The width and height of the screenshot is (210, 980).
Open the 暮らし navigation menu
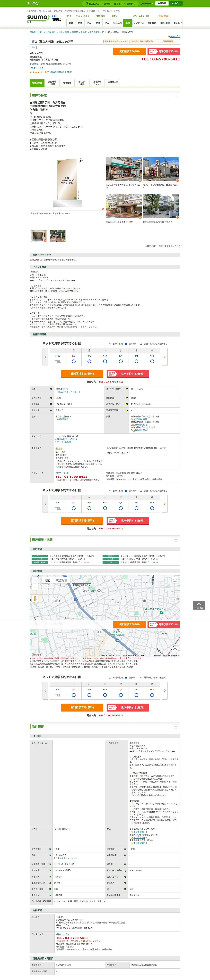point(177,23)
